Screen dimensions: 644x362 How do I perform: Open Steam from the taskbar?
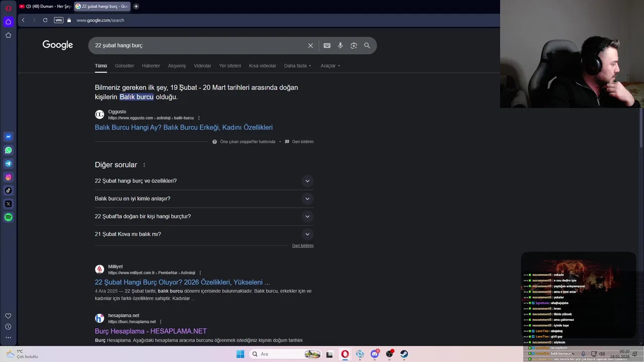(x=404, y=354)
